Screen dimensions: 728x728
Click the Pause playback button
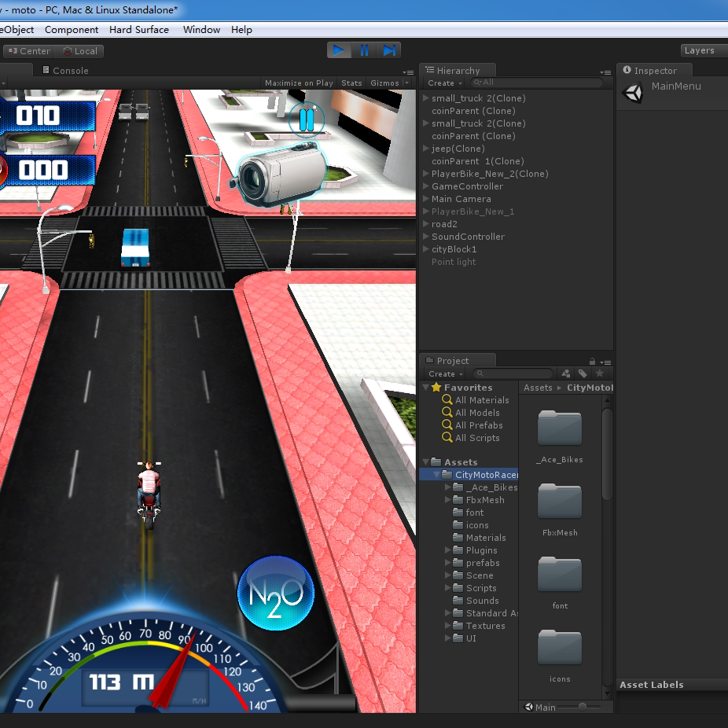pos(365,50)
